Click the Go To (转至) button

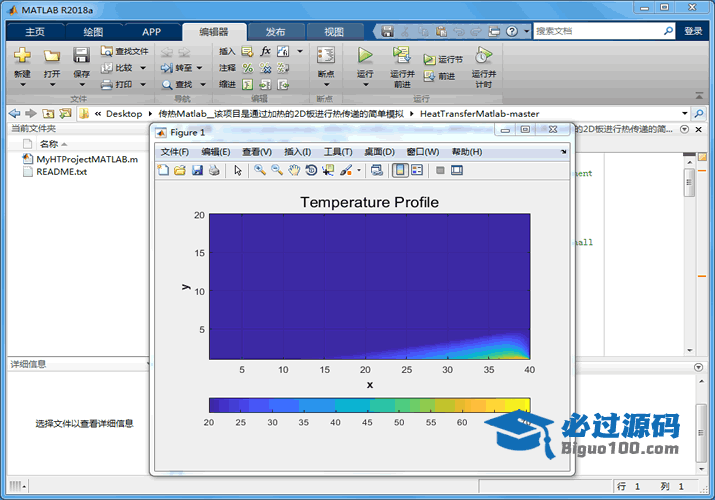click(x=176, y=67)
